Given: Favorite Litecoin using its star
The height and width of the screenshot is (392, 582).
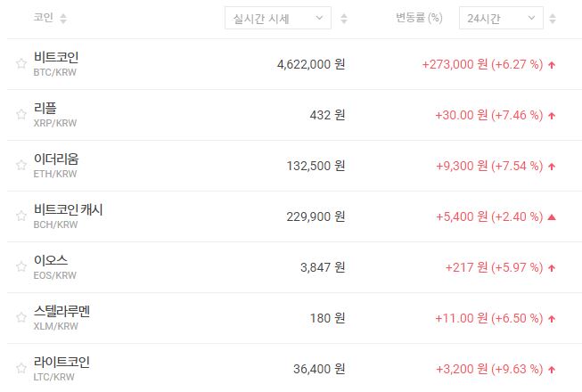Looking at the screenshot, I should coord(21,368).
